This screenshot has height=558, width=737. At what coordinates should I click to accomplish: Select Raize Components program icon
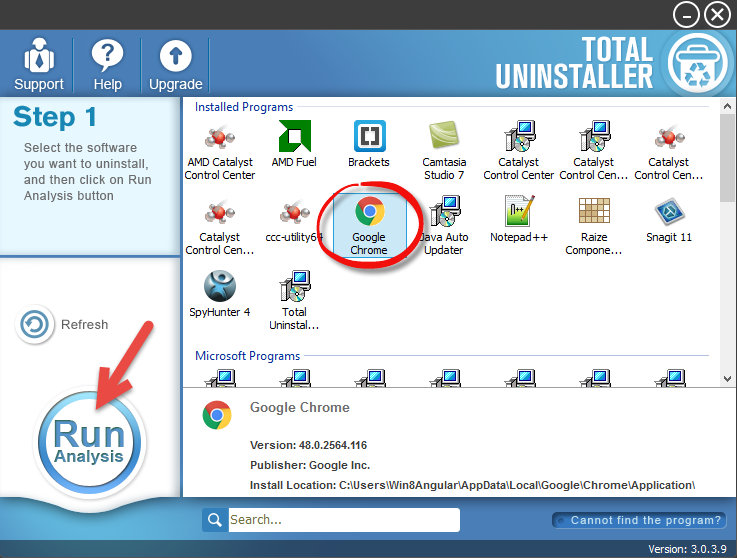point(594,211)
